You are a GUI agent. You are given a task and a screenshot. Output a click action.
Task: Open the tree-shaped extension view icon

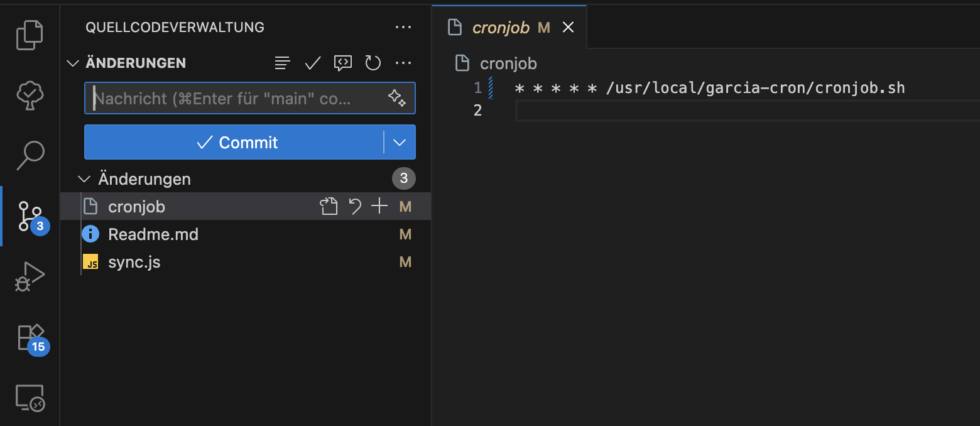pos(30,94)
